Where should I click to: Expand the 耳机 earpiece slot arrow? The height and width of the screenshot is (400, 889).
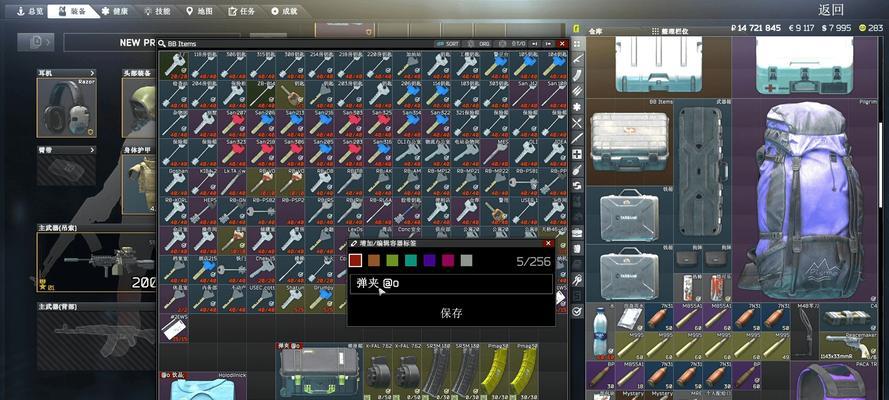pos(91,73)
